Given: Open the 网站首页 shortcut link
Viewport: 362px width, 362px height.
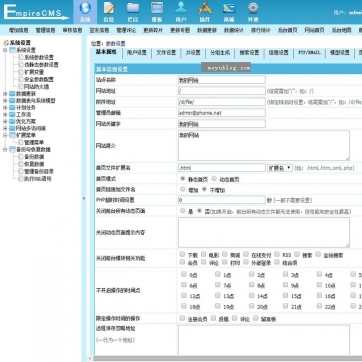Looking at the screenshot, I should click(x=314, y=30).
